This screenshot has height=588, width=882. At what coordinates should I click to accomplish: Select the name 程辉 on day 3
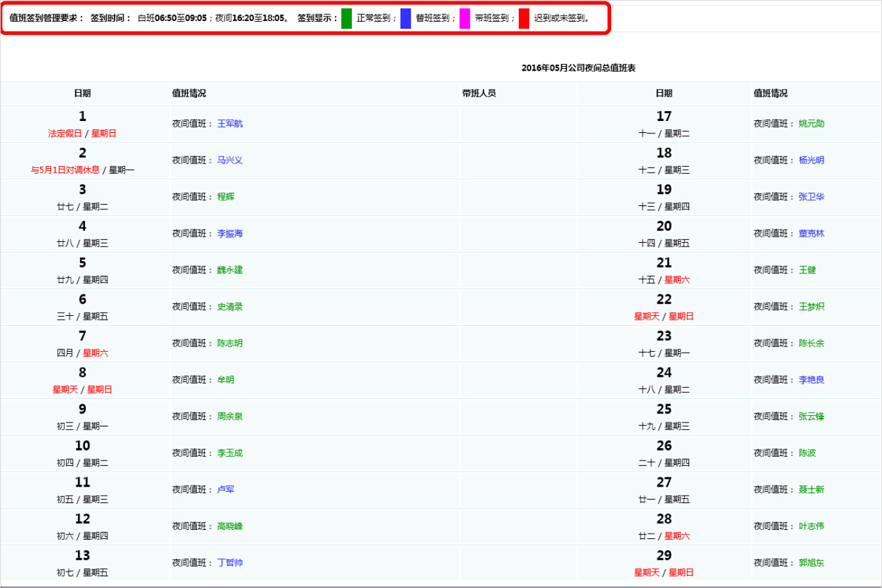click(226, 197)
